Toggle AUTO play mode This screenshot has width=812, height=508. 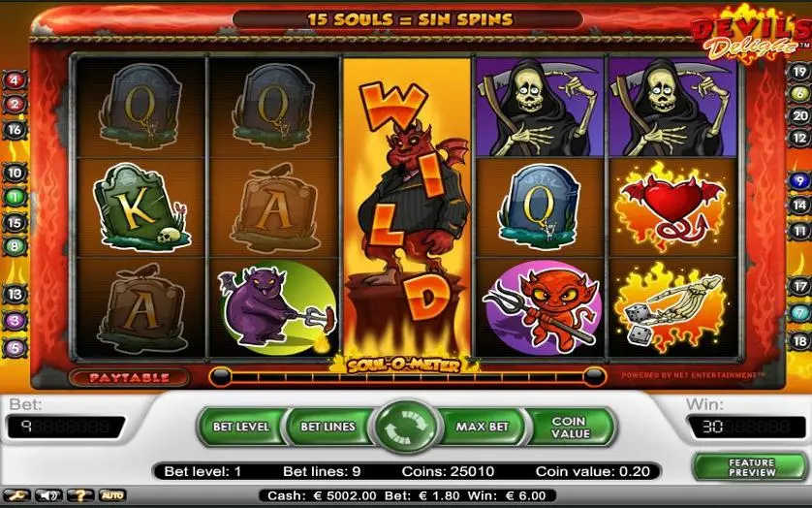click(111, 495)
